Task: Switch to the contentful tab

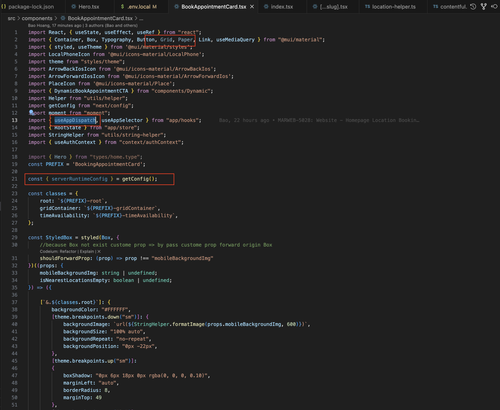Action: 450,7
